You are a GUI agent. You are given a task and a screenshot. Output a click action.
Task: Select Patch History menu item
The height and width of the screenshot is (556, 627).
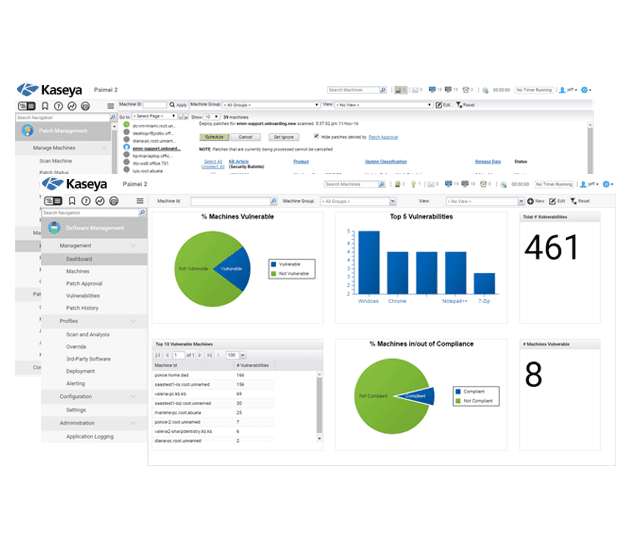(82, 308)
